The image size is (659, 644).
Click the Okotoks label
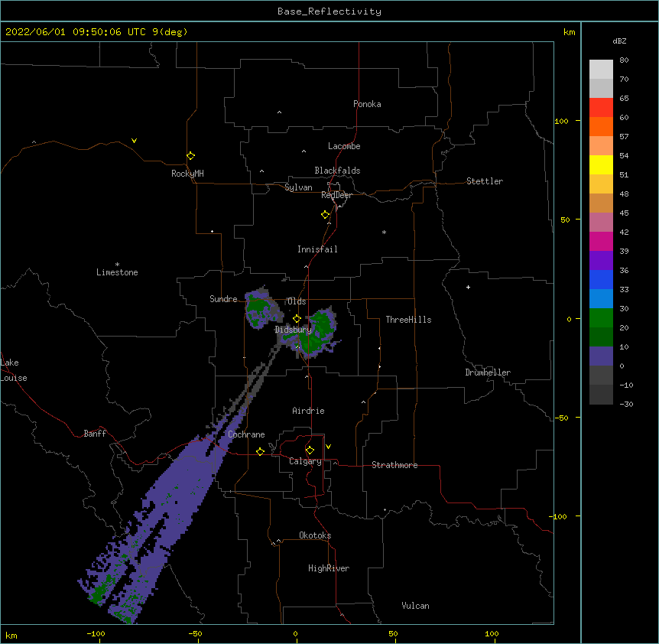click(x=315, y=535)
